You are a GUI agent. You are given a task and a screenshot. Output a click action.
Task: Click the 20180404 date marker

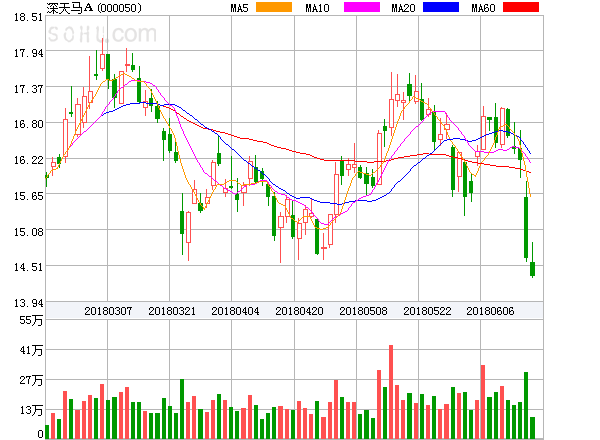tap(235, 311)
